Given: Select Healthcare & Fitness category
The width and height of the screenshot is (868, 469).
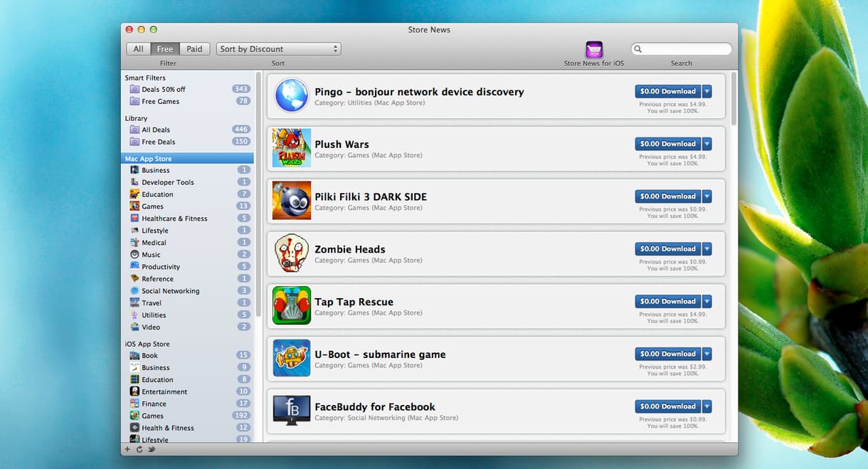Looking at the screenshot, I should tap(186, 218).
